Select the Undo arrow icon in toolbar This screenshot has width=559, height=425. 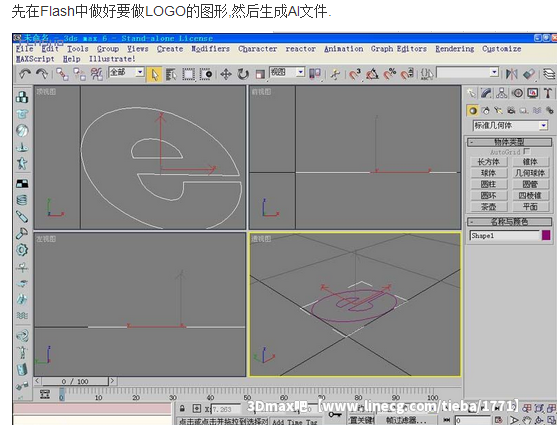pyautogui.click(x=25, y=74)
